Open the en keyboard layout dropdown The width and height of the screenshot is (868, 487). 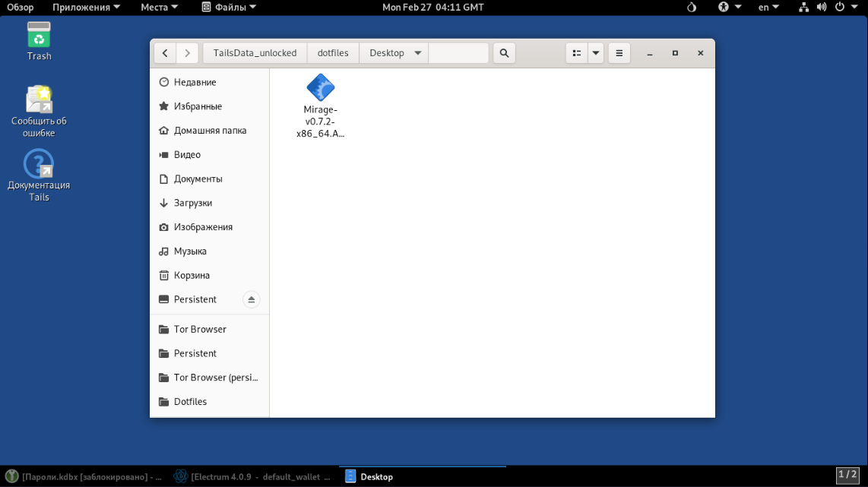pos(768,7)
